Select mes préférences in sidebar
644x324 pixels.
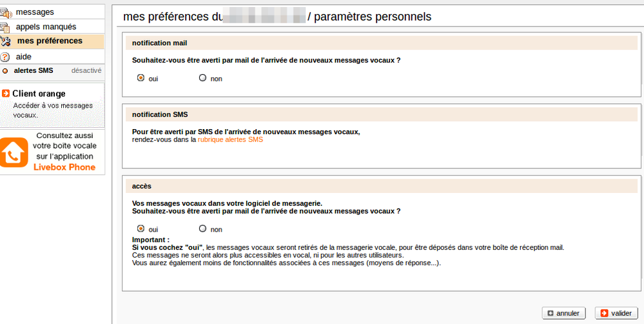(x=50, y=41)
